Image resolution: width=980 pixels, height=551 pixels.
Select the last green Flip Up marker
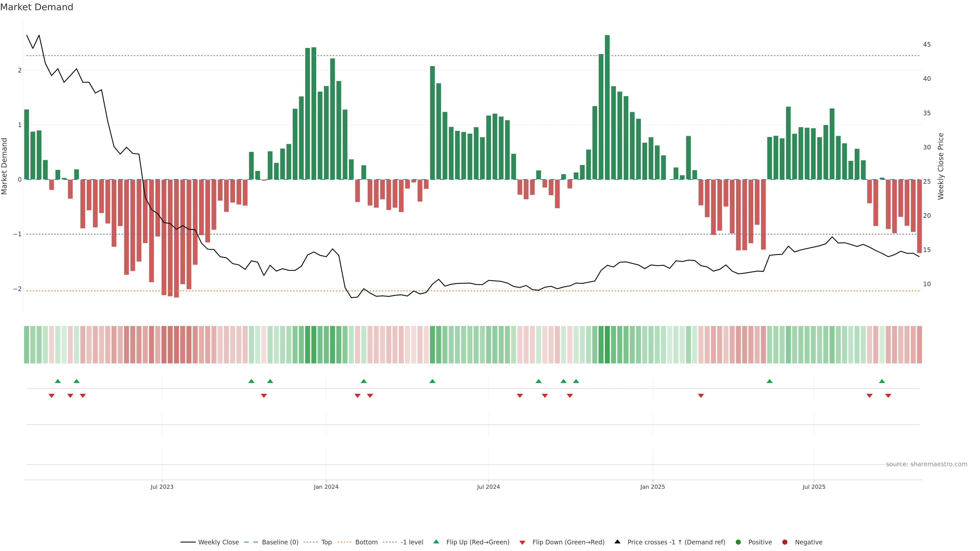pos(882,381)
